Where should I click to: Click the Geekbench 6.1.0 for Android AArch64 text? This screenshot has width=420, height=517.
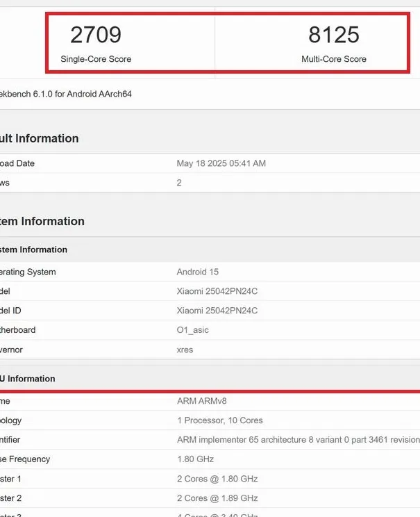66,94
